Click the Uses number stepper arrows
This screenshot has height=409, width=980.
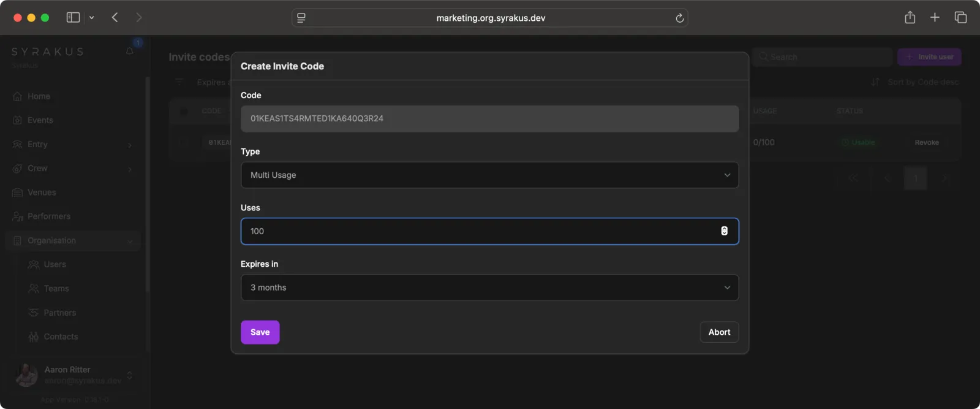(724, 231)
